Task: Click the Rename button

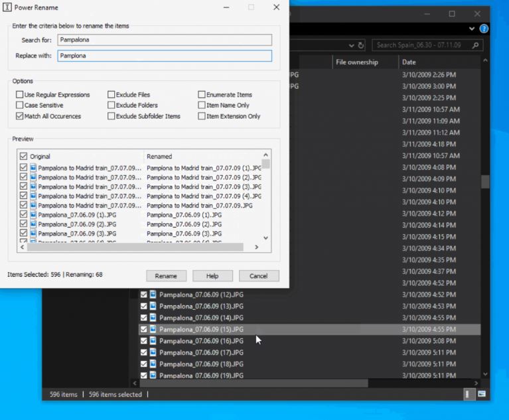Action: 166,276
